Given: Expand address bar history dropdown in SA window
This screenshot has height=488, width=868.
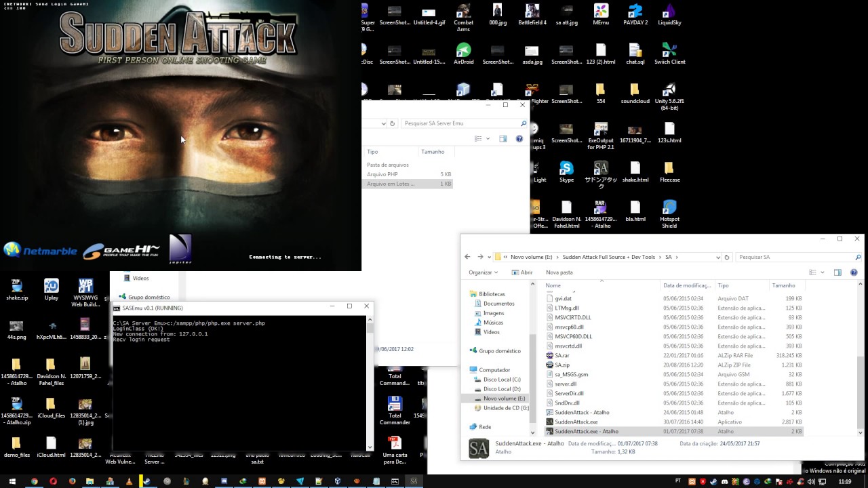Looking at the screenshot, I should point(718,257).
